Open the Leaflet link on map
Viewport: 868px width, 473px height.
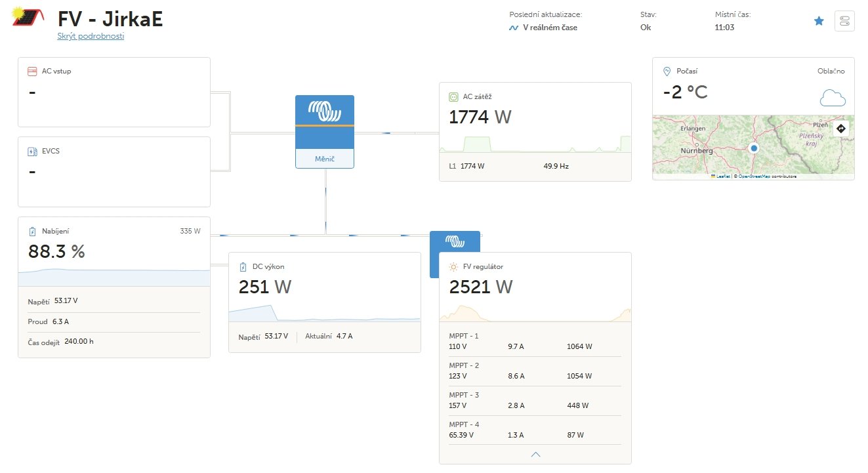tap(723, 176)
